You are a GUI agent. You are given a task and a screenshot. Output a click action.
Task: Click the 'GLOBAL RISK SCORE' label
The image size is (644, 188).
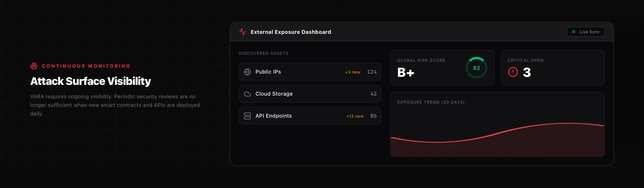(421, 60)
